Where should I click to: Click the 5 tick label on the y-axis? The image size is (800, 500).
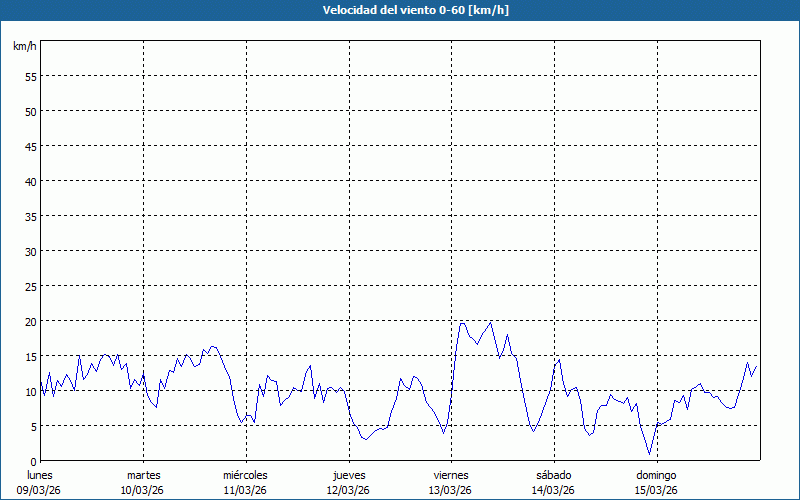34,427
